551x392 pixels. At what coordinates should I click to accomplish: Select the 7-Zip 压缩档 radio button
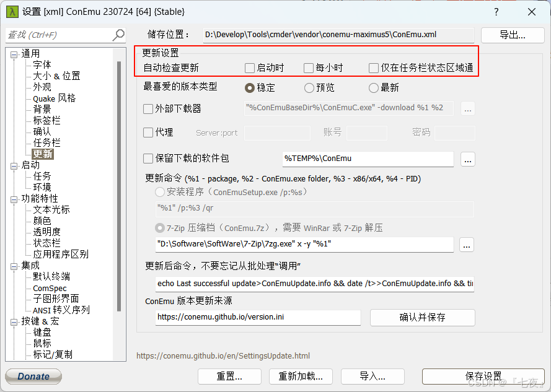(160, 229)
